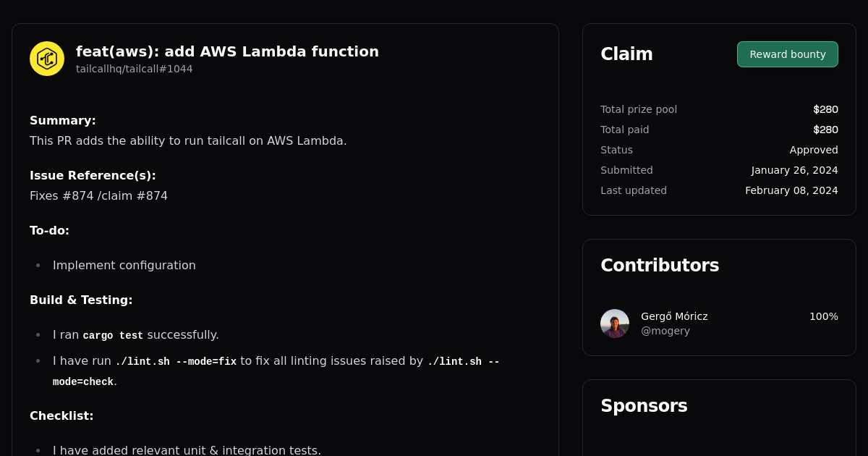
Task: Select the contributor name Gergő Móricz
Action: click(x=674, y=316)
